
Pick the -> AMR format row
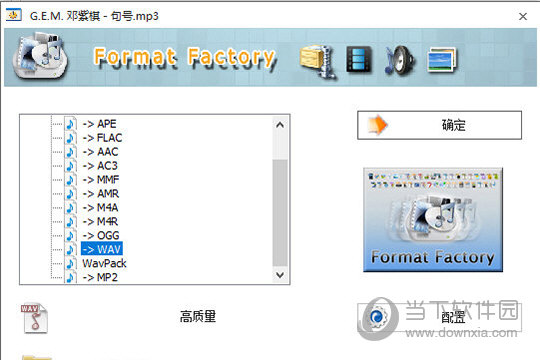101,194
